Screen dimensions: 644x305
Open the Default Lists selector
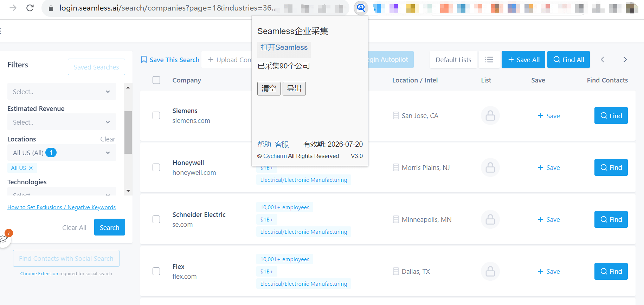click(453, 60)
